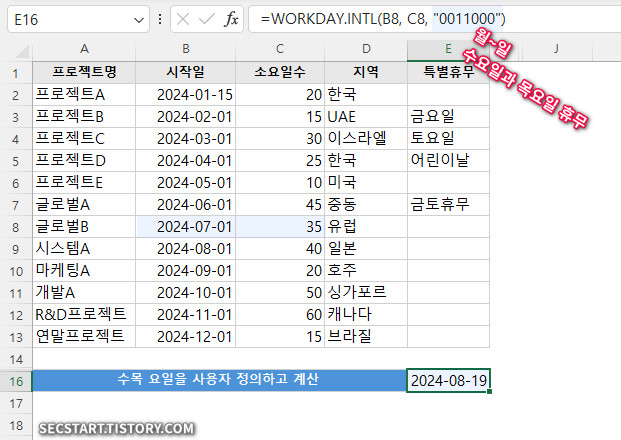Click region cell 이스라엘
This screenshot has height=440, width=621.
[366, 139]
